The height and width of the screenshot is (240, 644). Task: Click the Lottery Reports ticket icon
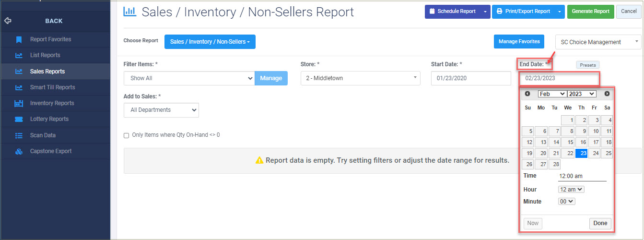pos(19,119)
